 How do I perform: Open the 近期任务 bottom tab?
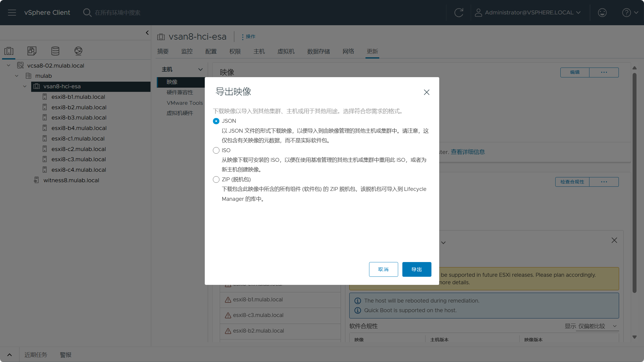pyautogui.click(x=36, y=355)
